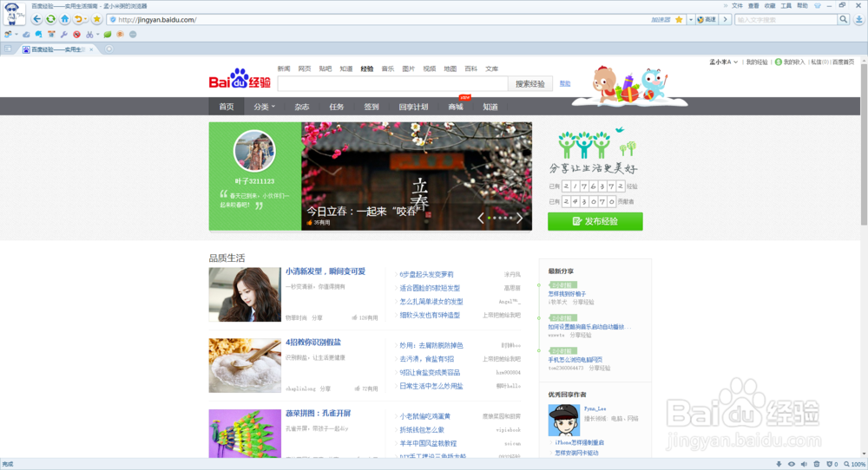Viewport: 868px width, 470px height.
Task: Open the 4招教你识别假盐 article link
Action: click(x=313, y=343)
